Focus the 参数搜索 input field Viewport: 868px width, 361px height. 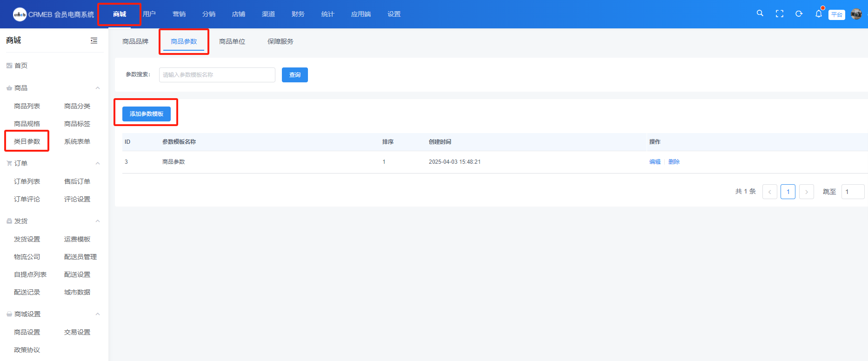(217, 75)
